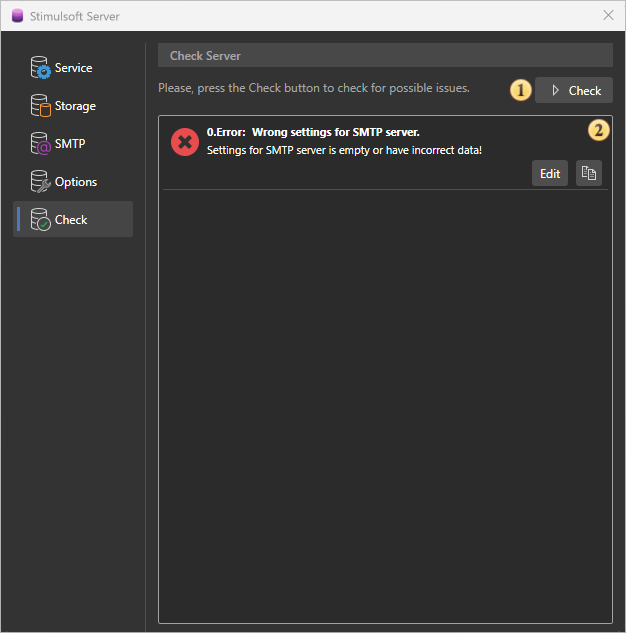The height and width of the screenshot is (633, 626).
Task: Click the Service database gear icon
Action: (40, 68)
